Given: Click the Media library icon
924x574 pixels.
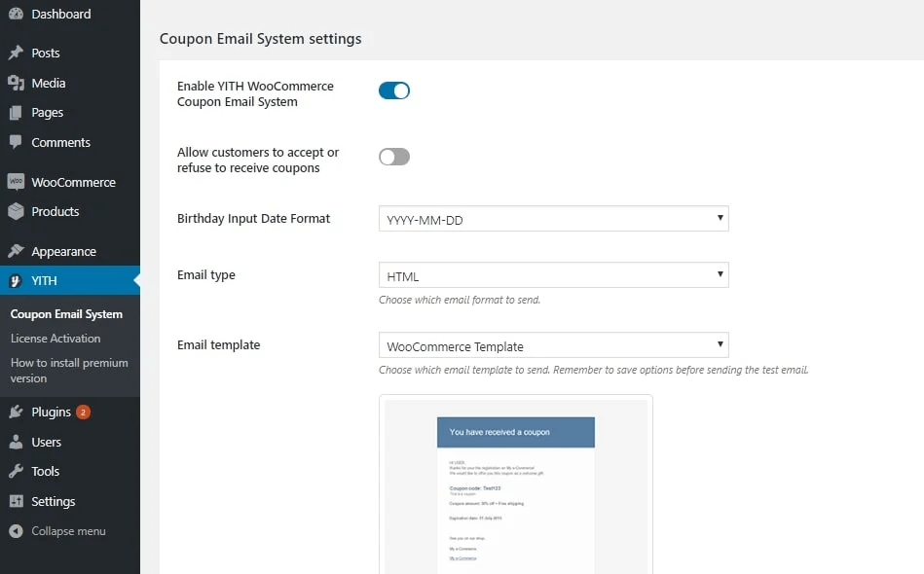Looking at the screenshot, I should pos(16,83).
